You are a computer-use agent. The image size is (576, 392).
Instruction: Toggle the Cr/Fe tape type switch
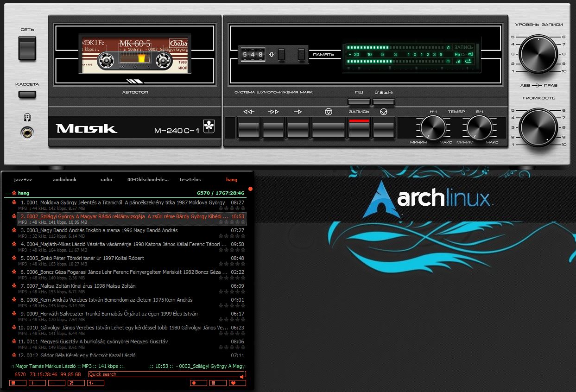[x=383, y=101]
